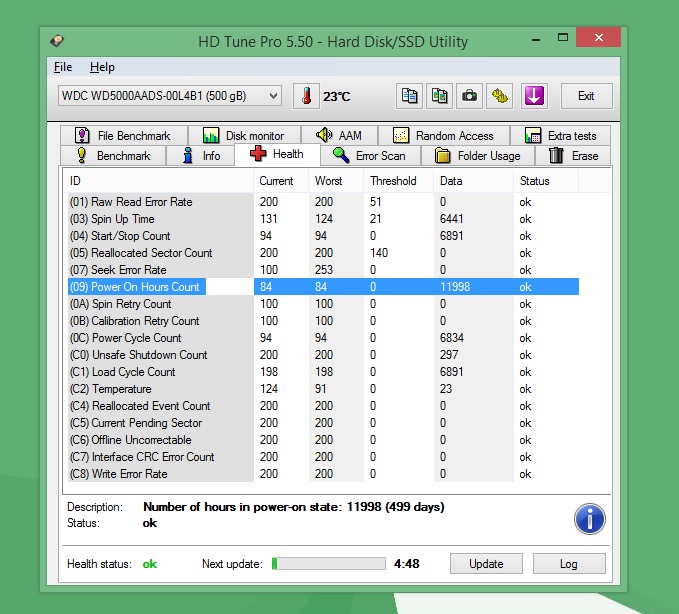The width and height of the screenshot is (679, 614).
Task: Click the power-on hours description text
Action: pyautogui.click(x=294, y=507)
